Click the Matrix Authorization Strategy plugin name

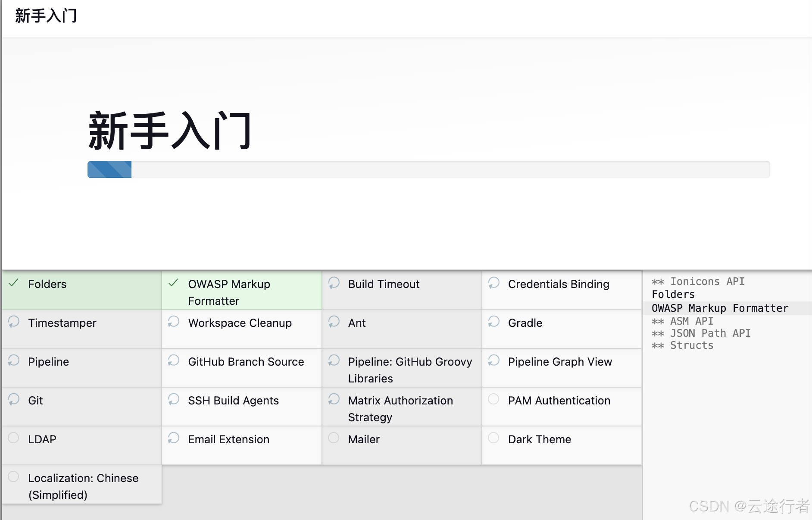pyautogui.click(x=400, y=409)
